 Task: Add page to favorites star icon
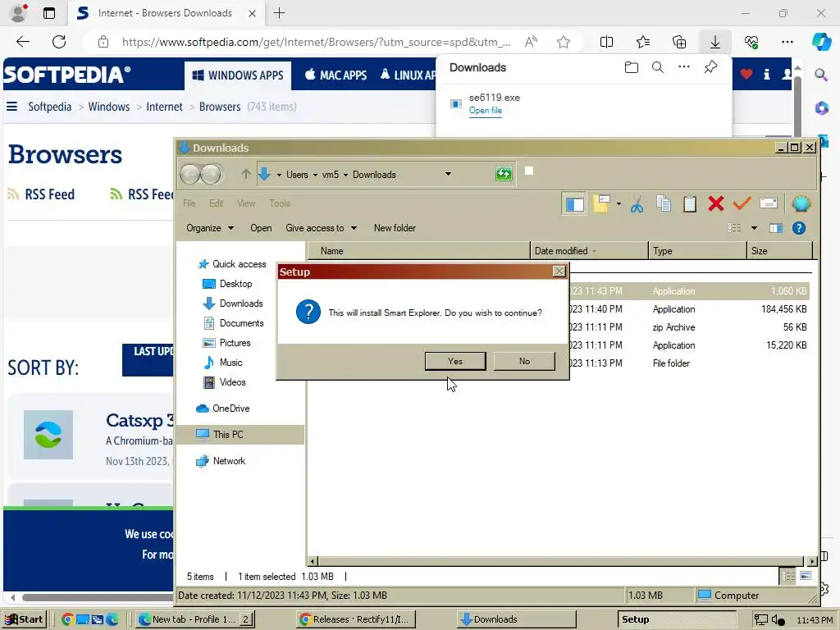[563, 42]
